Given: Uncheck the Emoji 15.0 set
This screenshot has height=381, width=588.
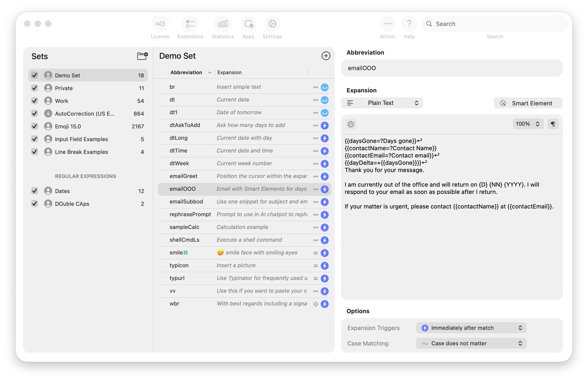Looking at the screenshot, I should [x=35, y=126].
